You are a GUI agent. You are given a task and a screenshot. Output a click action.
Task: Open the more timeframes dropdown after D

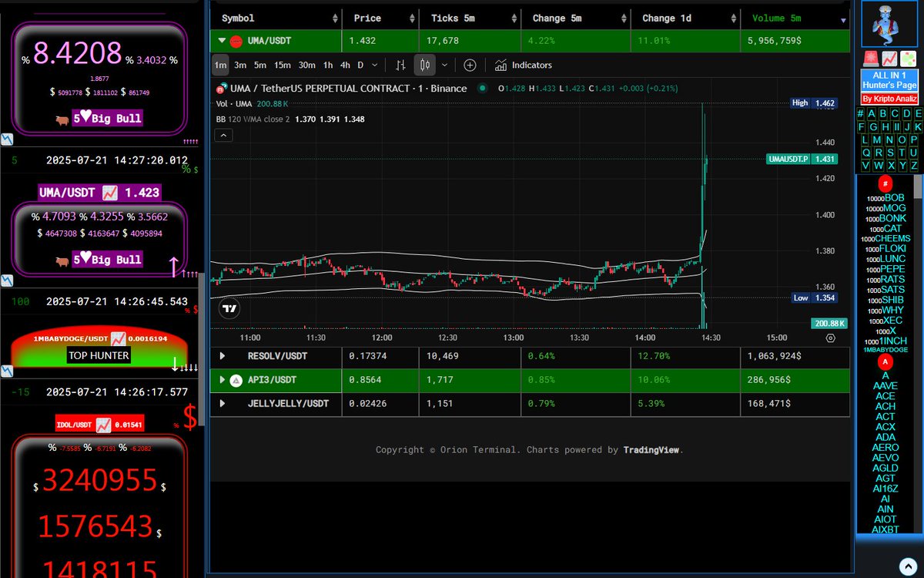376,66
